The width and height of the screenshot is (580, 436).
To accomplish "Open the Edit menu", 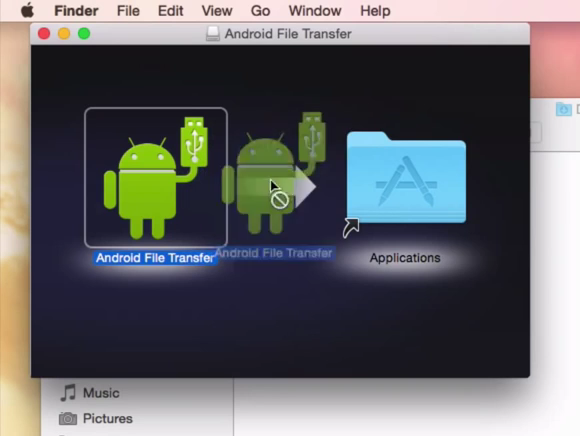I will [171, 11].
